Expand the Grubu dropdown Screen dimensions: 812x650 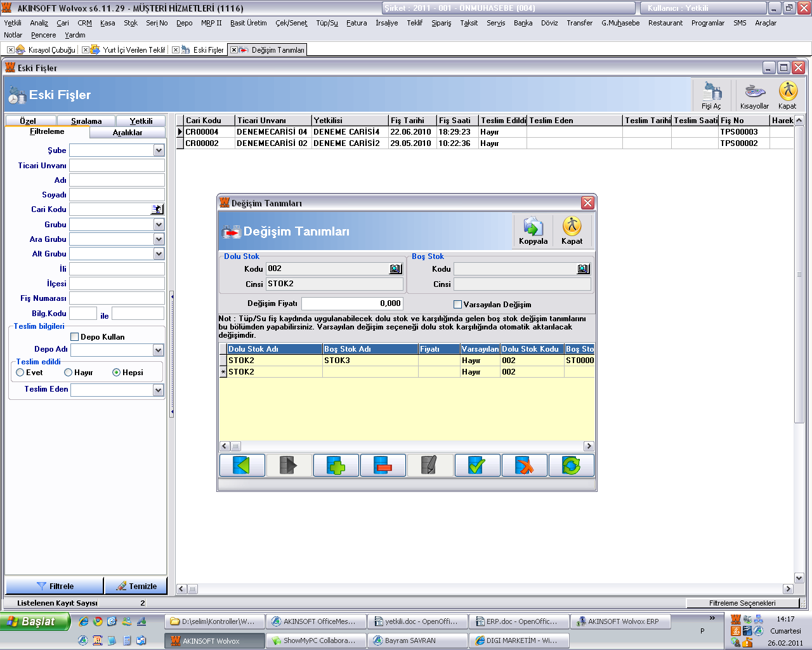tap(159, 225)
